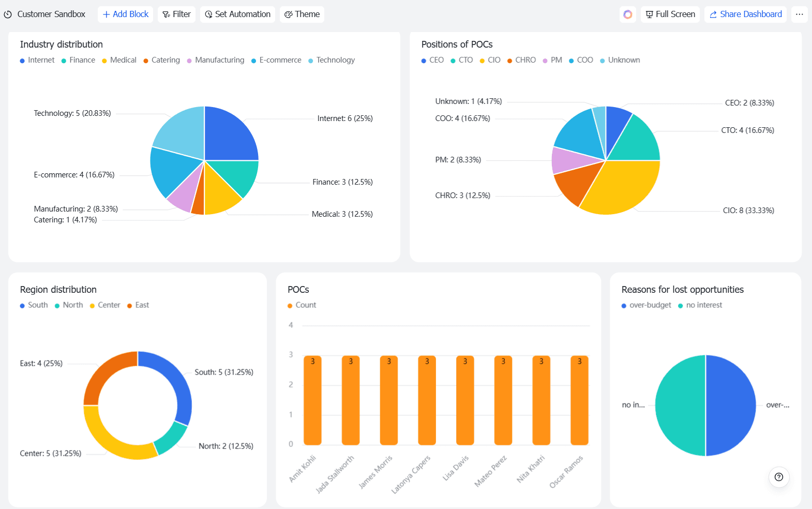Image resolution: width=812 pixels, height=509 pixels.
Task: Toggle the no interest legend entry
Action: click(700, 305)
